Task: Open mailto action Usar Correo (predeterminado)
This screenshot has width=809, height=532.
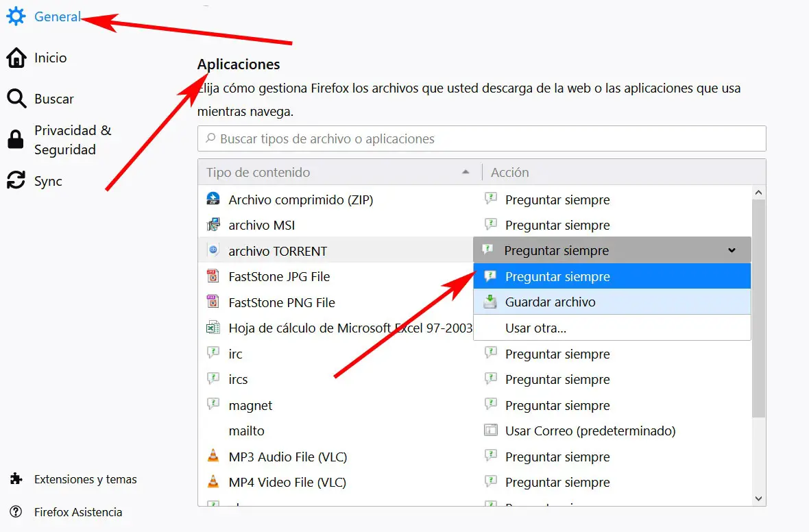Action: (x=612, y=431)
